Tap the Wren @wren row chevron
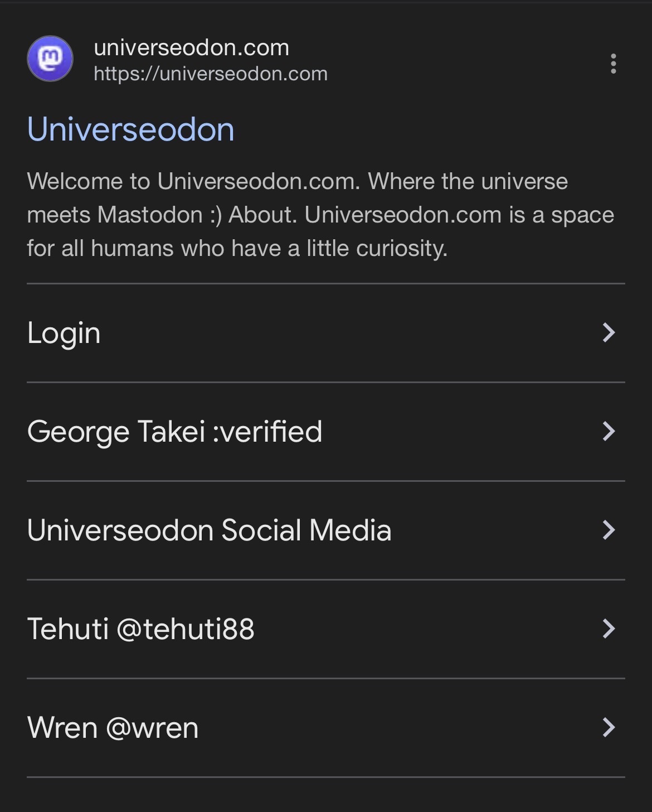 click(x=609, y=728)
